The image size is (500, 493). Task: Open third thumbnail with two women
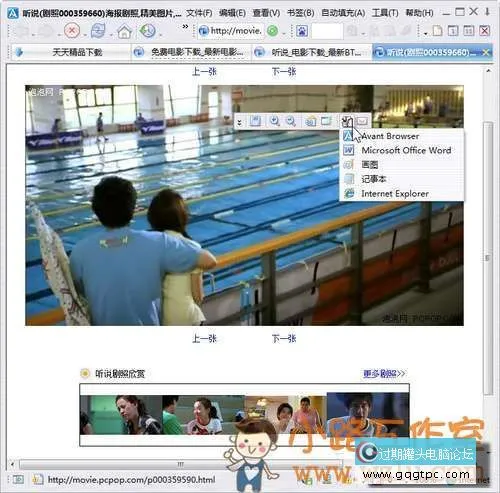coord(286,414)
